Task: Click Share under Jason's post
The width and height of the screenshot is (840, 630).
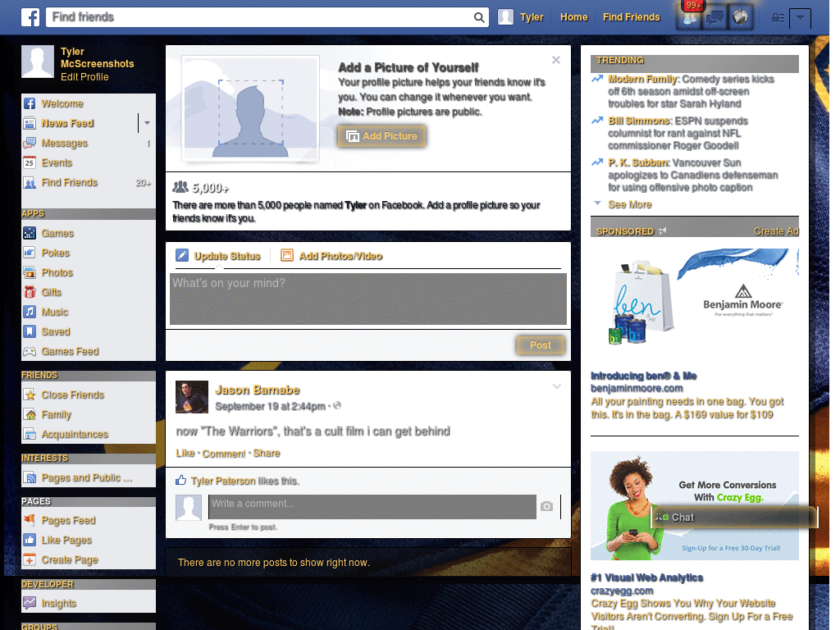Action: click(267, 453)
